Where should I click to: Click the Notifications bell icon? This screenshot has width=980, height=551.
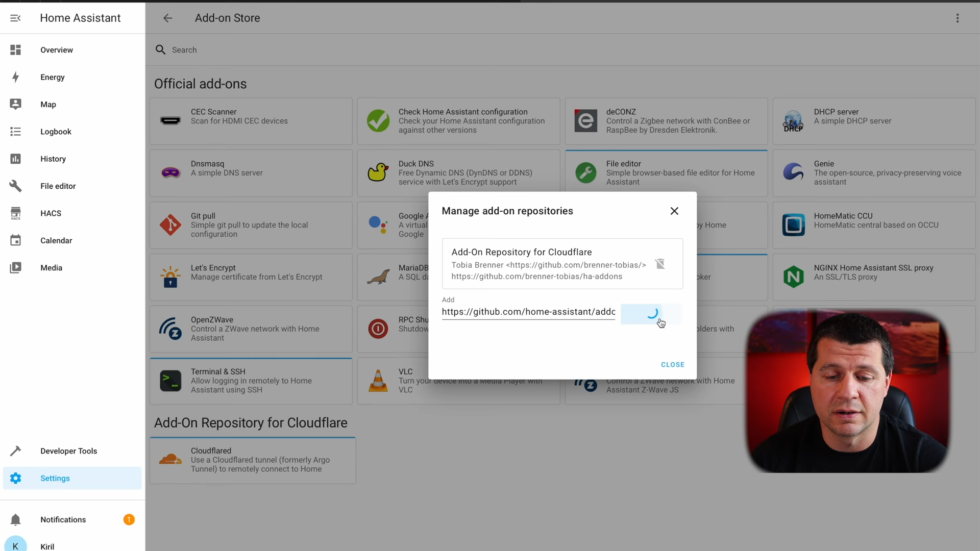(x=16, y=519)
